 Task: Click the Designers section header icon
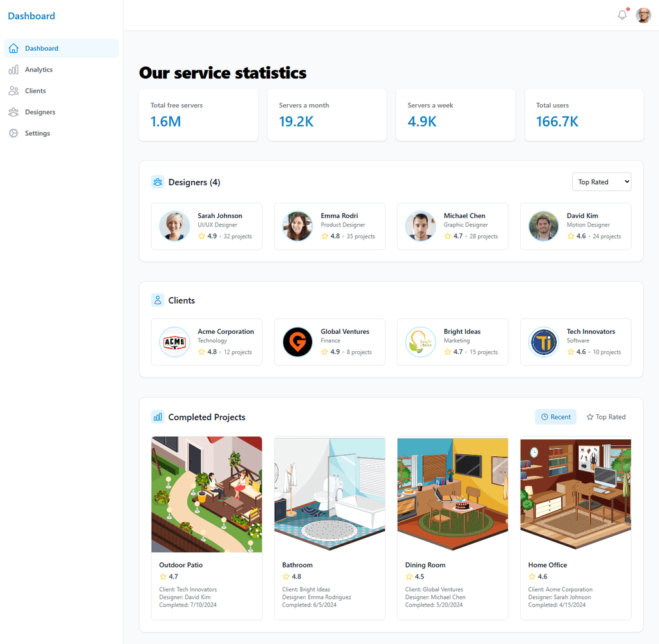[158, 182]
